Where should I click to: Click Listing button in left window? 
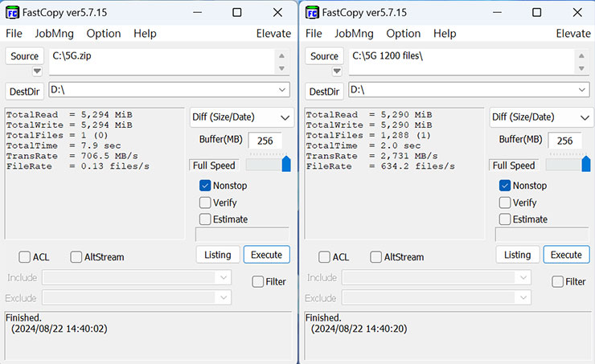(x=218, y=255)
